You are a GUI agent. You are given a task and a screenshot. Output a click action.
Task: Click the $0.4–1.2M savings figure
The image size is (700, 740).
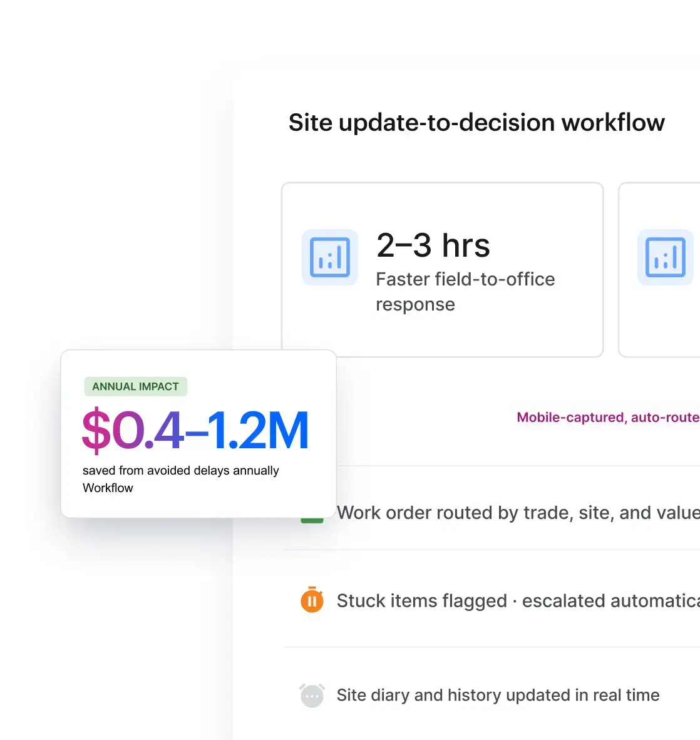195,430
